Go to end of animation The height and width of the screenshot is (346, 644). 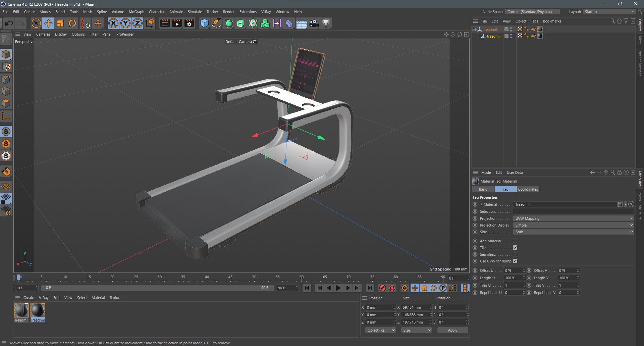(370, 288)
